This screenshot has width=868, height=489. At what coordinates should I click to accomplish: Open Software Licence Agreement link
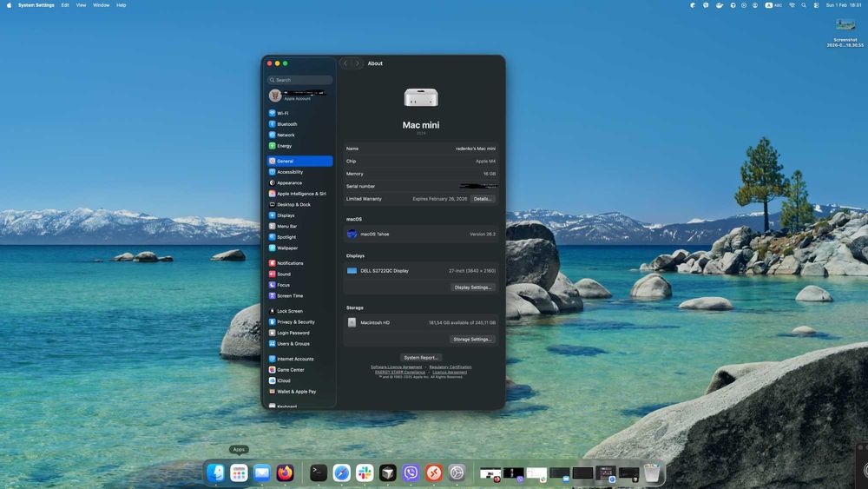397,367
